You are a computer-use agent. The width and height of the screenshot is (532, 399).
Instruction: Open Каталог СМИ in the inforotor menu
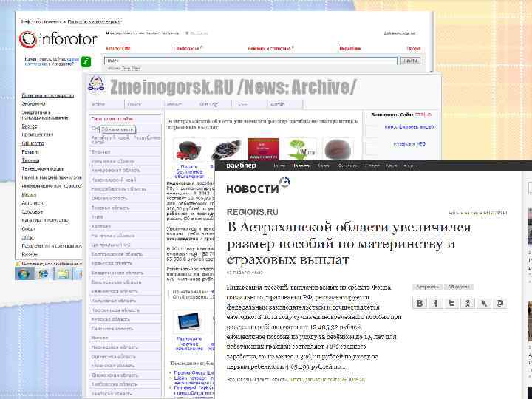click(118, 49)
